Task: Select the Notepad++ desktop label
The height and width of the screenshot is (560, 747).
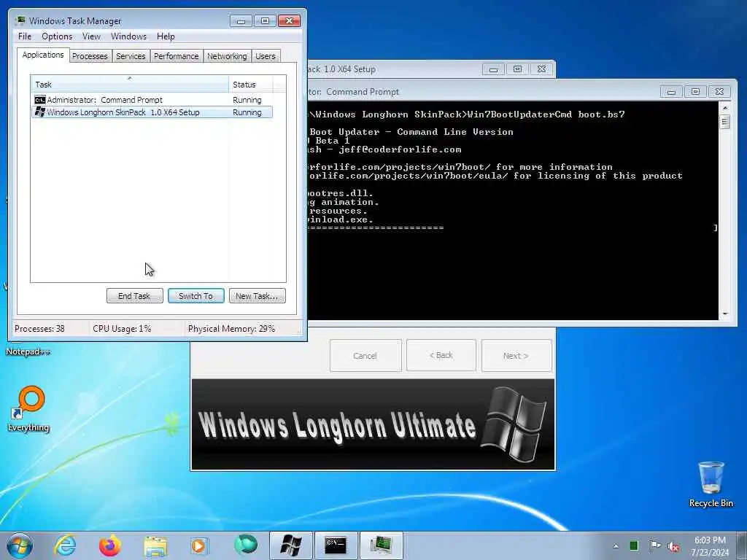Action: (x=28, y=351)
